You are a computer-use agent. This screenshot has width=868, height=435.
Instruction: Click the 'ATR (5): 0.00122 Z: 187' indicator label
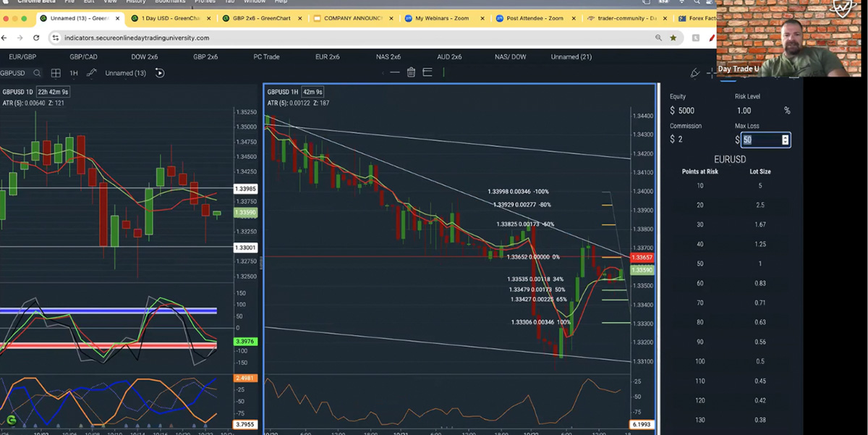pyautogui.click(x=298, y=104)
